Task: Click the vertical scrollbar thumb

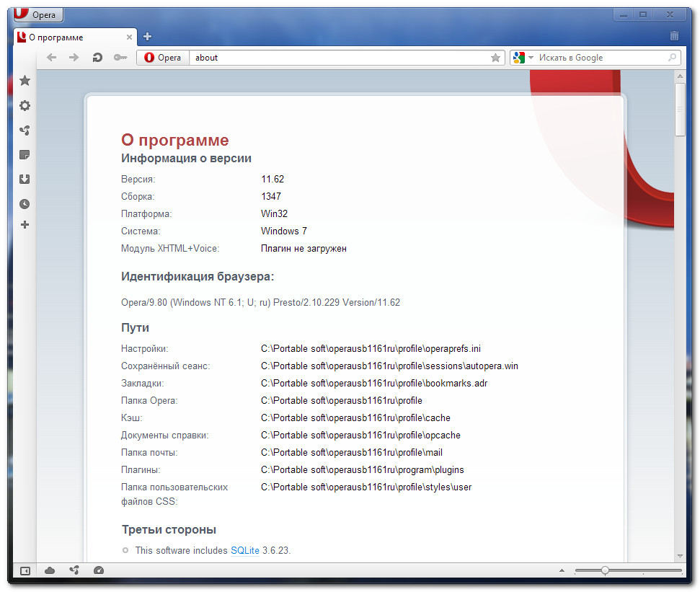Action: point(680,110)
